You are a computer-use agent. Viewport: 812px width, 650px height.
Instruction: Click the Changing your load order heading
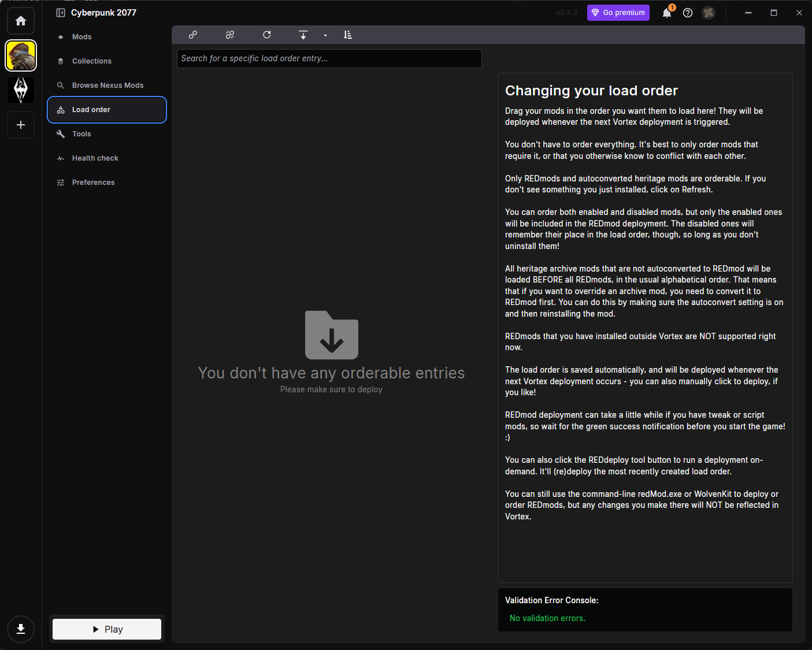591,91
